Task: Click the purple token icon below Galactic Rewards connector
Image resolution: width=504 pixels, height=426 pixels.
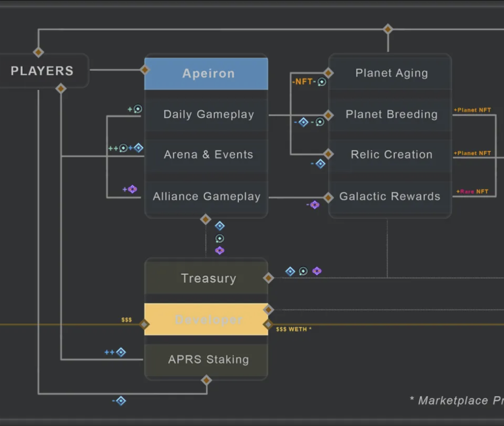Action: pyautogui.click(x=315, y=205)
